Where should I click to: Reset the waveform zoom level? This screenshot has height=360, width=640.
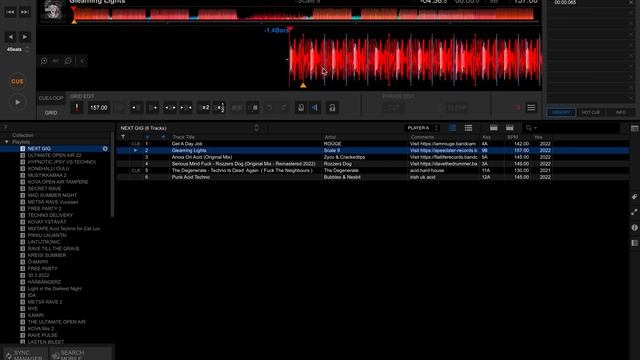pyautogui.click(x=56, y=61)
